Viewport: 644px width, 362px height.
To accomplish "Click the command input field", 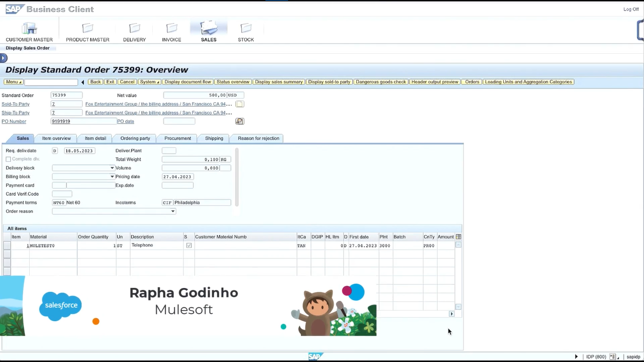I will [51, 82].
